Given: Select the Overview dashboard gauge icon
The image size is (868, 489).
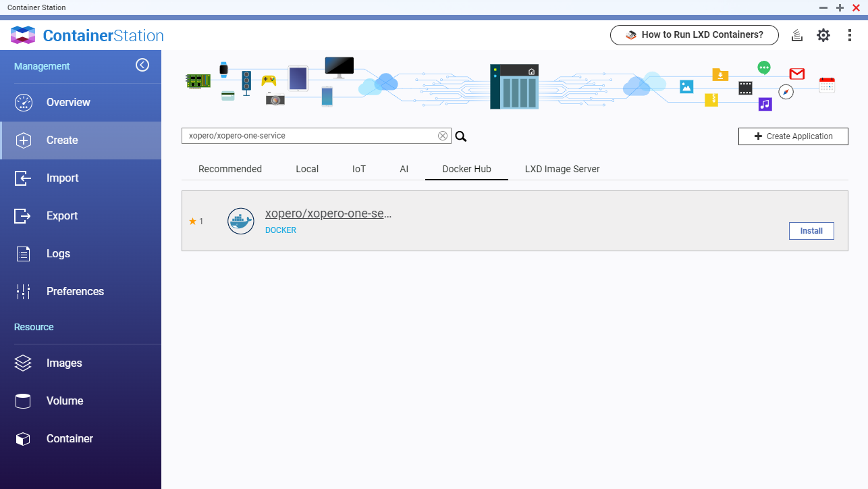Looking at the screenshot, I should (x=23, y=102).
